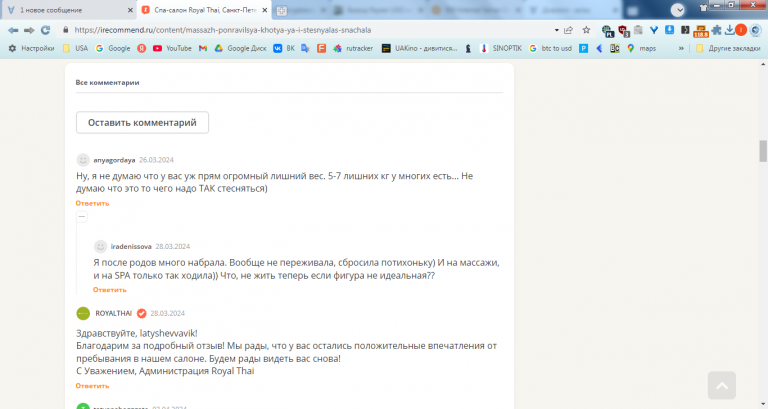Open the grey clipboard extension icon
768x409 pixels.
click(638, 30)
